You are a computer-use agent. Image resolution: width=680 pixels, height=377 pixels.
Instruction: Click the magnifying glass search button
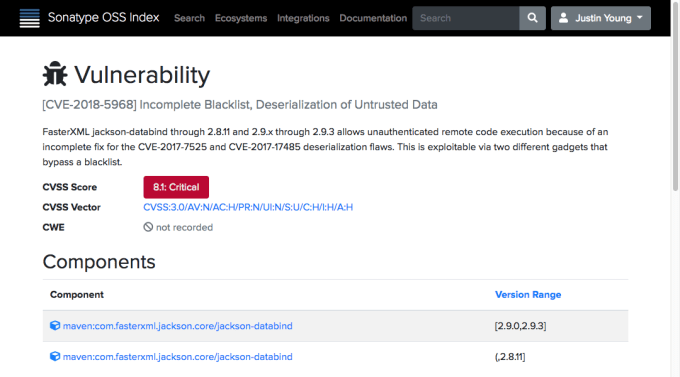click(532, 18)
